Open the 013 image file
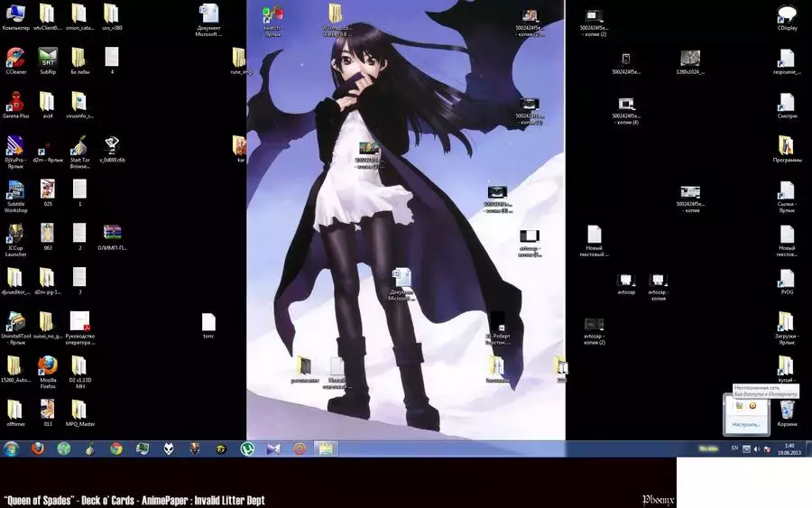This screenshot has width=812, height=508. pyautogui.click(x=48, y=412)
